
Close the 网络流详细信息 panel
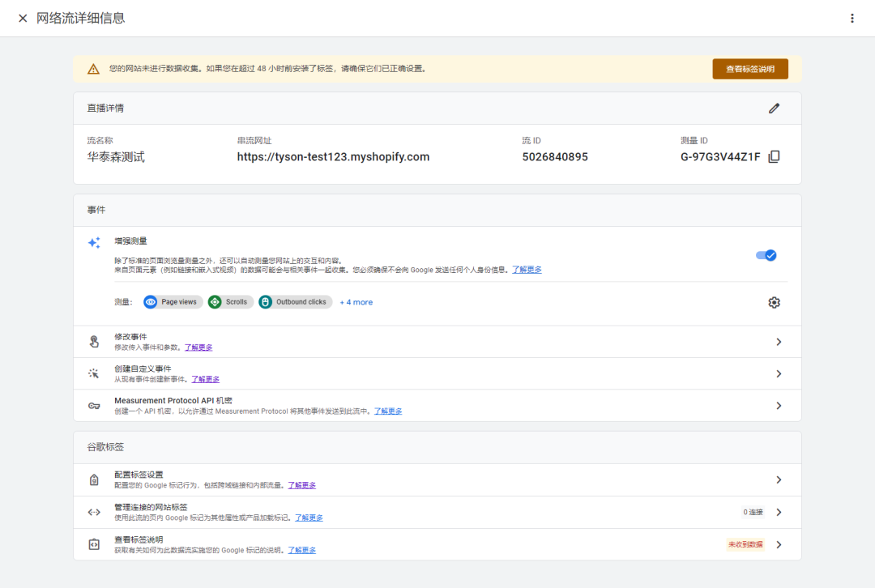[23, 18]
